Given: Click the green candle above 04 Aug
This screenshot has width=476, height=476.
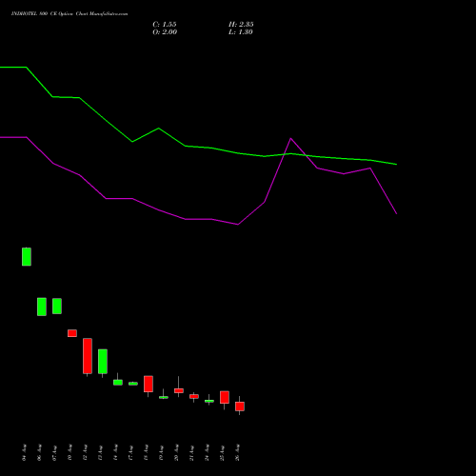Looking at the screenshot, I should point(27,257).
